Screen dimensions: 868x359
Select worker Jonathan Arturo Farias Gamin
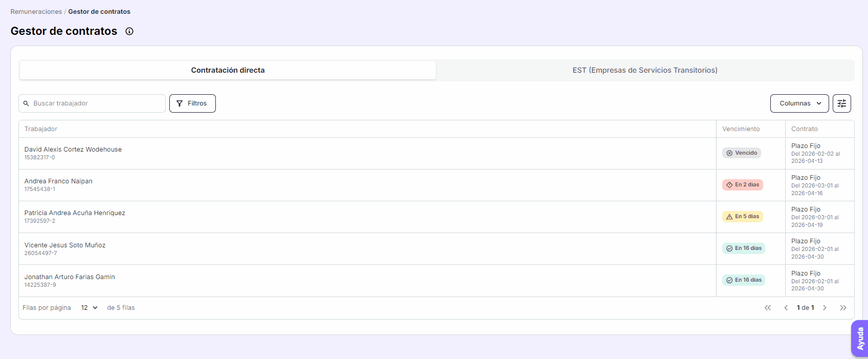(x=70, y=277)
